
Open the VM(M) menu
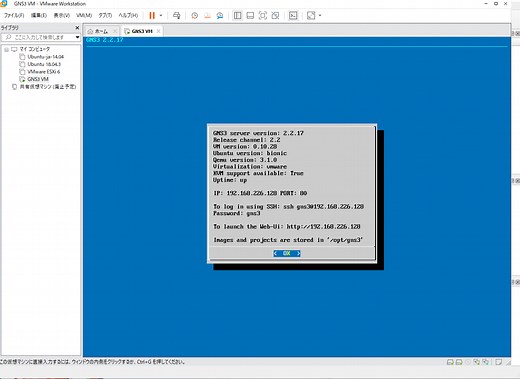pos(84,15)
